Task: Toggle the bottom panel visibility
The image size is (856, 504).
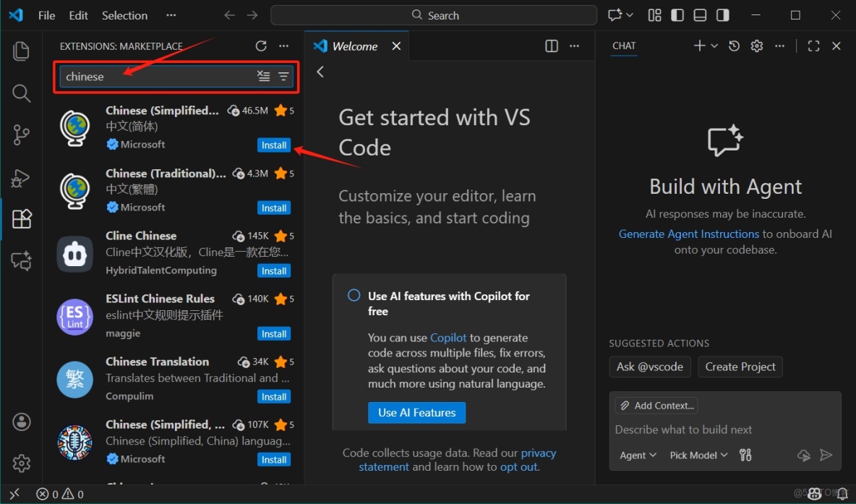Action: [699, 14]
